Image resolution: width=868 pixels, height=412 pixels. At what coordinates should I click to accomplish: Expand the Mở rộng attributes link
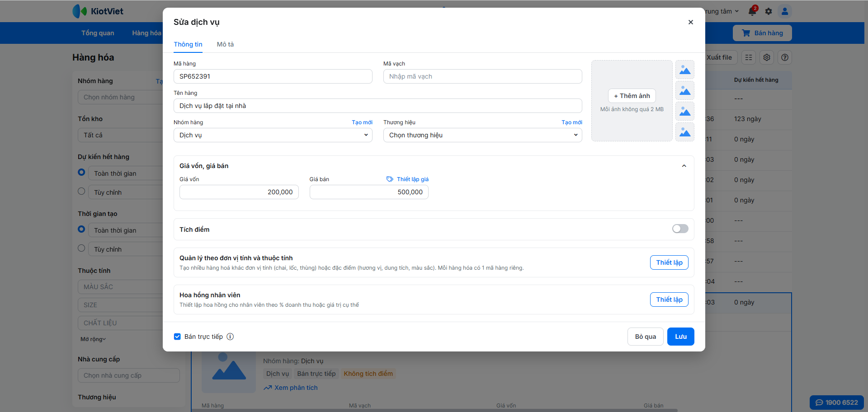pyautogui.click(x=93, y=339)
